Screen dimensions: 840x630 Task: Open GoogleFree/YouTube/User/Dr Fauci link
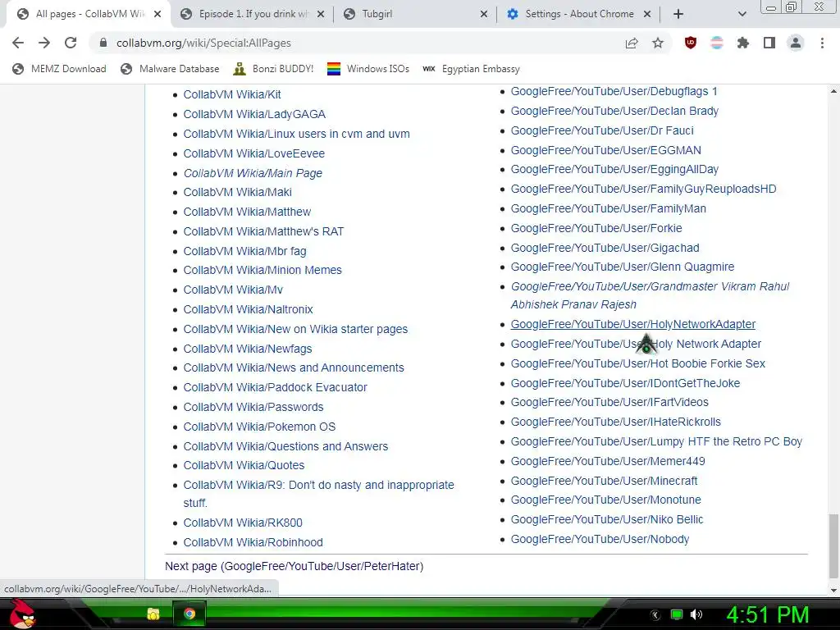pyautogui.click(x=602, y=130)
